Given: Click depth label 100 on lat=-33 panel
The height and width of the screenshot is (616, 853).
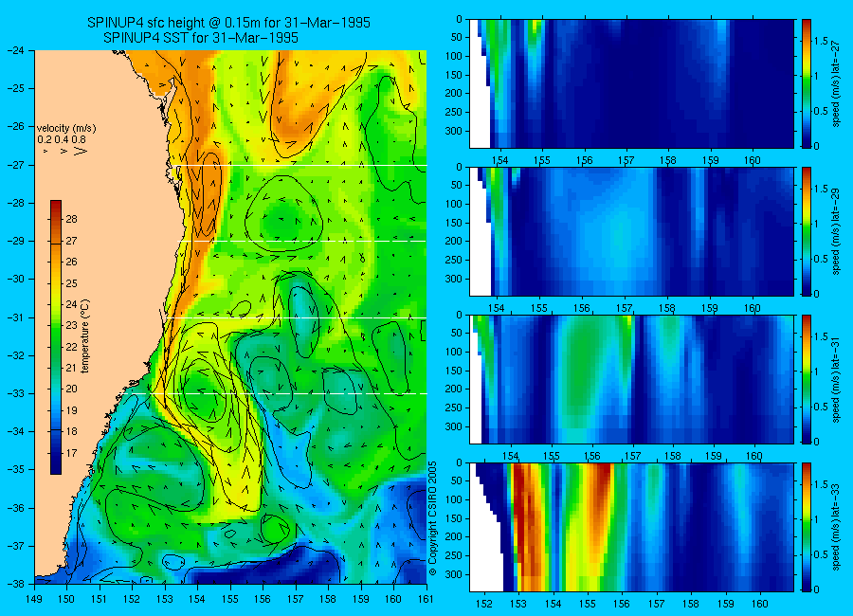Looking at the screenshot, I should tap(453, 499).
